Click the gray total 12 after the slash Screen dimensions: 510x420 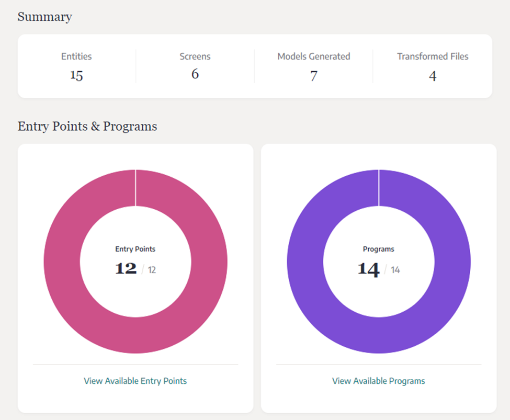coord(152,270)
